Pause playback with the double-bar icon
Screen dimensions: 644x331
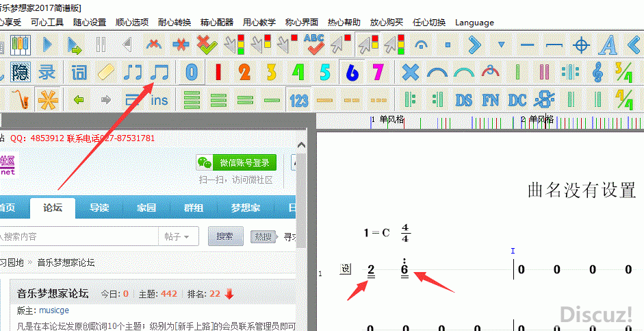(101, 45)
